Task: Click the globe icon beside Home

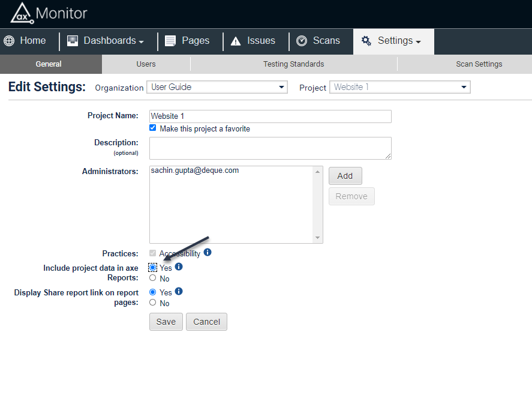Action: tap(9, 41)
